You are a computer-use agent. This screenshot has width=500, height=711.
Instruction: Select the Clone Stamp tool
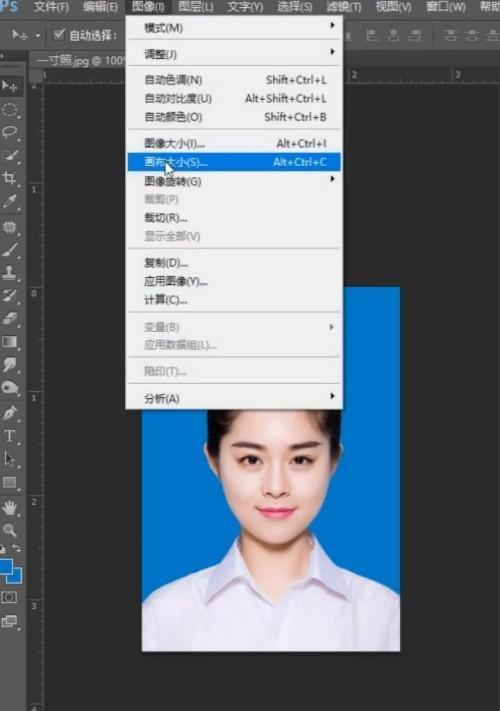(x=10, y=272)
